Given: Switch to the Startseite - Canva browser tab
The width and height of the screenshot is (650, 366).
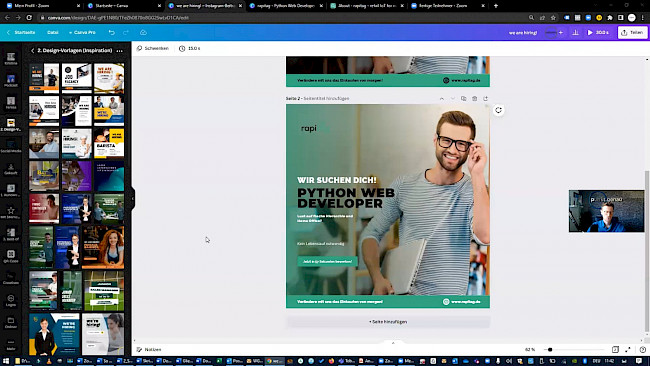Looking at the screenshot, I should [x=123, y=6].
